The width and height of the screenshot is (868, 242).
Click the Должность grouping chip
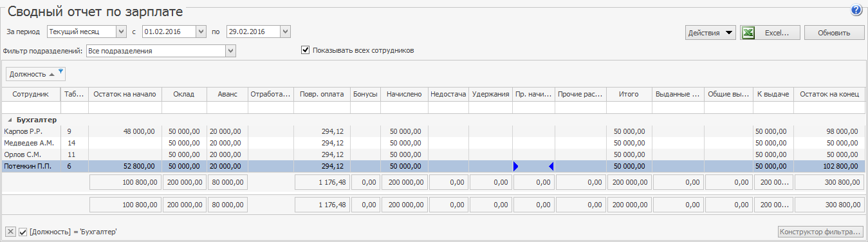point(35,74)
